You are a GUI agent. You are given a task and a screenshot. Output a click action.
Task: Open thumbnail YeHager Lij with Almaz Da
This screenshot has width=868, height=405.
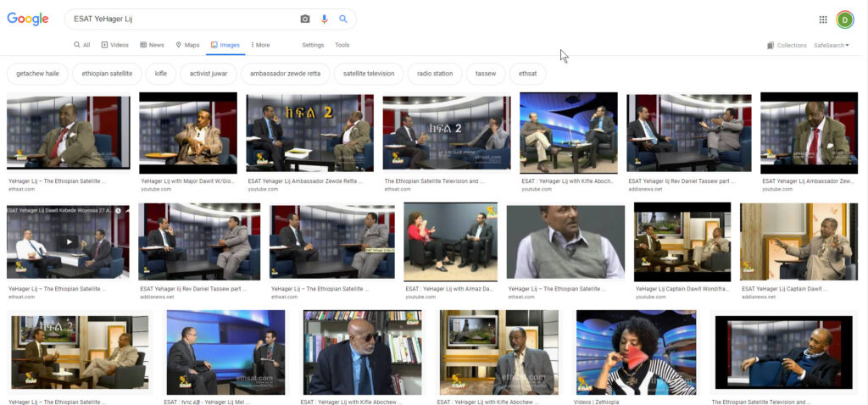(x=451, y=241)
